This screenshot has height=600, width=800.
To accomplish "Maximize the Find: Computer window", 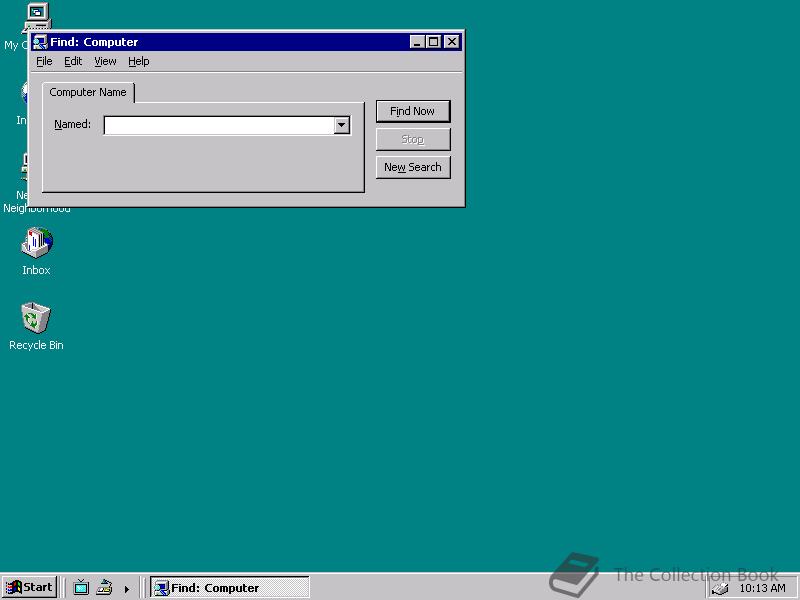I will click(433, 42).
